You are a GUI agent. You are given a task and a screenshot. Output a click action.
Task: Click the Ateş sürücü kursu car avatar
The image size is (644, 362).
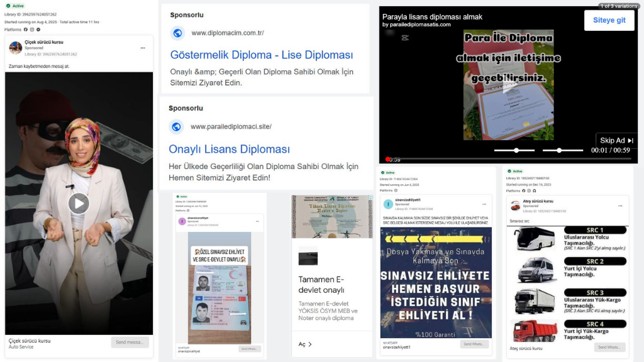[x=515, y=206]
